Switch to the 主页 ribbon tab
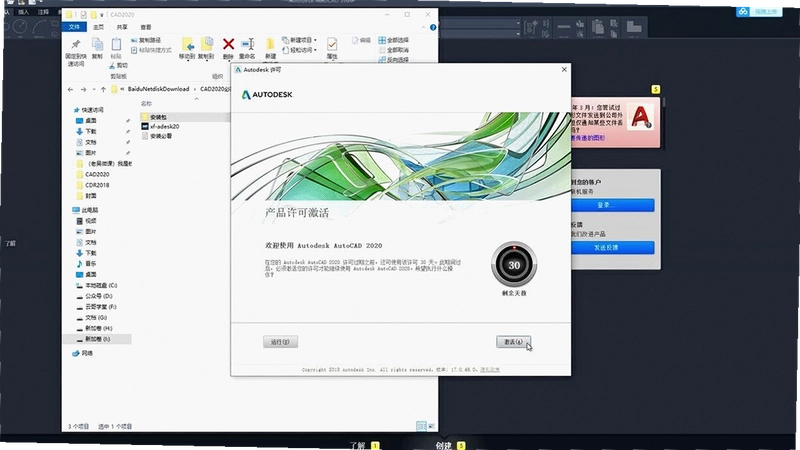Image resolution: width=800 pixels, height=450 pixels. (98, 27)
